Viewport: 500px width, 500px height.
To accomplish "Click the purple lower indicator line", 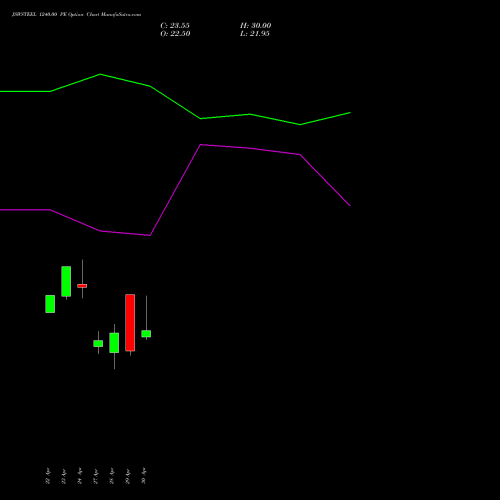I will pos(175,190).
